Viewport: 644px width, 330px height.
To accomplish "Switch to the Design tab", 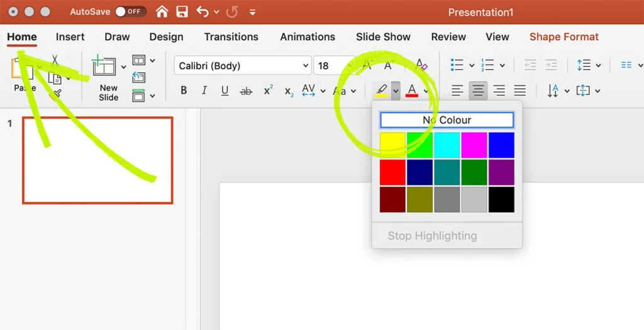I will point(166,37).
